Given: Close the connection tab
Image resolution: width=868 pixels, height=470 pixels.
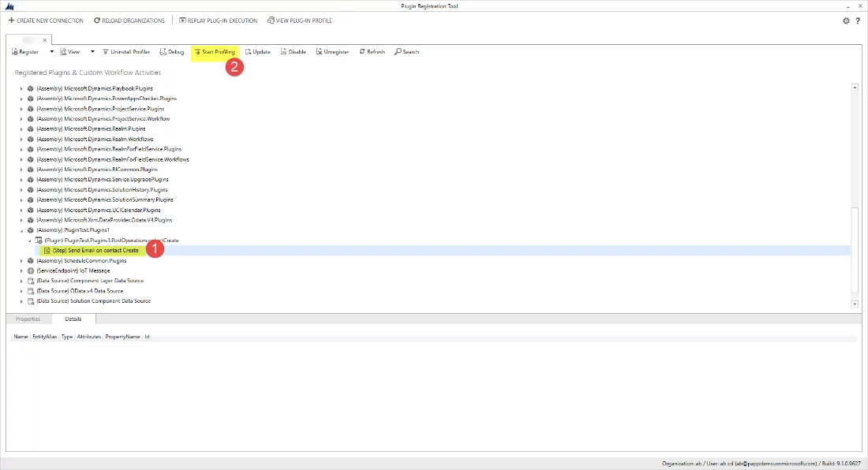Looking at the screenshot, I should click(x=45, y=39).
